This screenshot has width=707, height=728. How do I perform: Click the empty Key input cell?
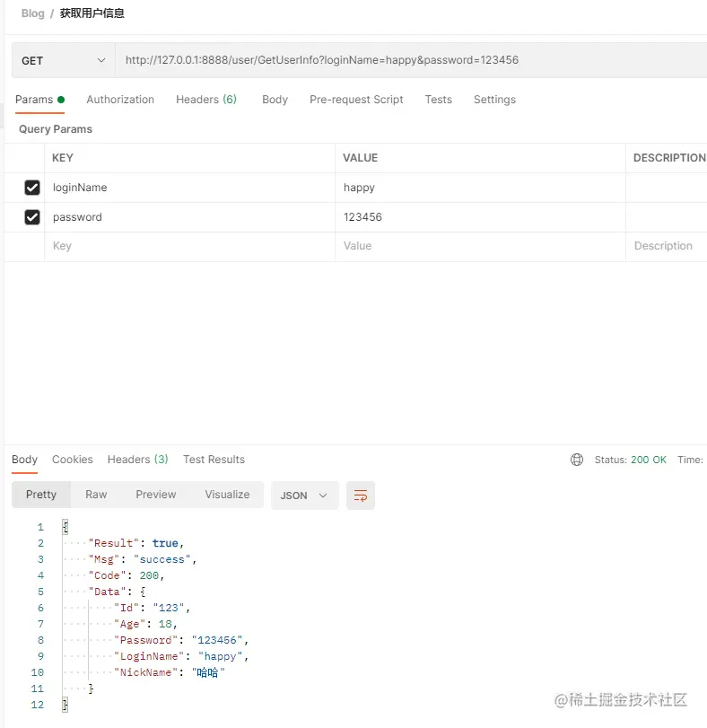188,246
